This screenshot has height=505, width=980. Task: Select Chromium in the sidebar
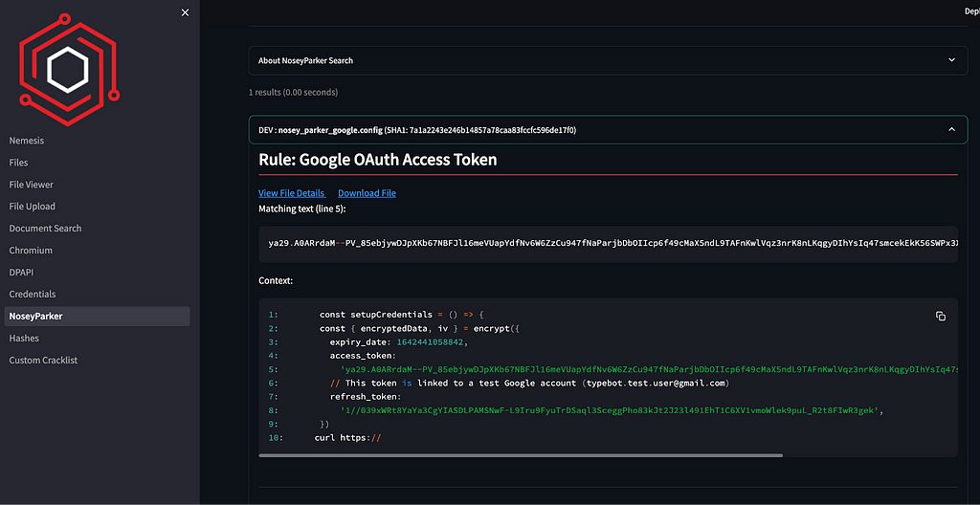[31, 250]
